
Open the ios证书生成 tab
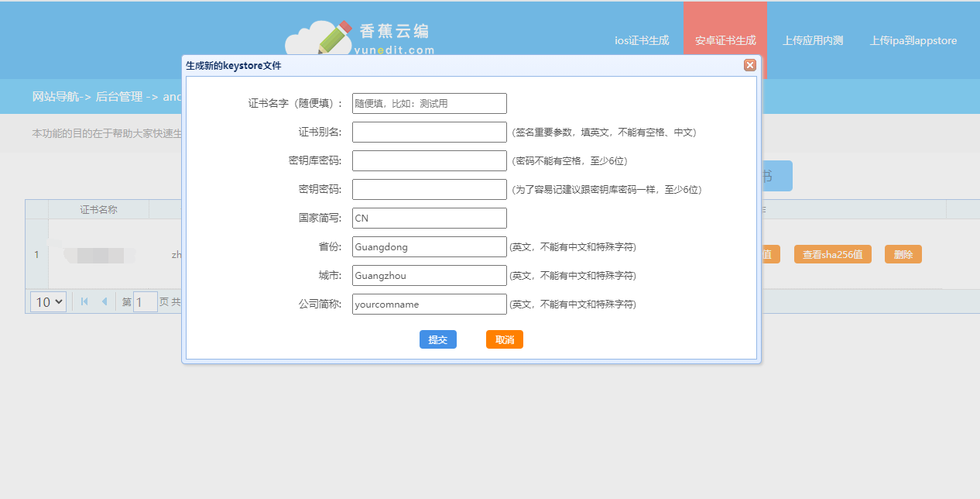(x=642, y=41)
